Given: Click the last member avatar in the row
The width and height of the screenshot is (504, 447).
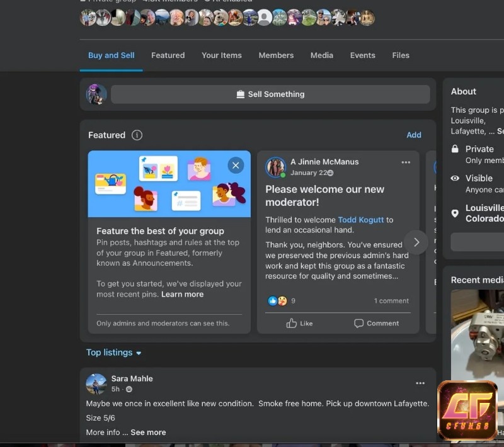Looking at the screenshot, I should 367,18.
